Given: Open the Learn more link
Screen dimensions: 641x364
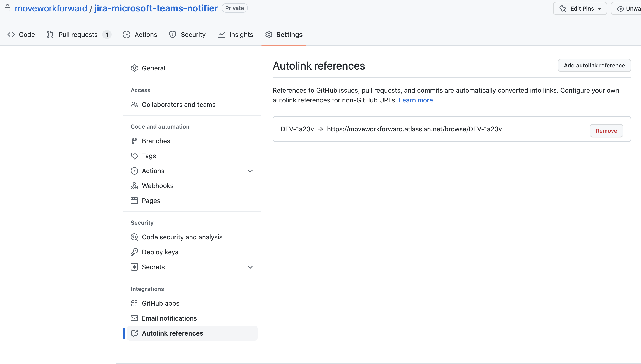Looking at the screenshot, I should pyautogui.click(x=416, y=100).
